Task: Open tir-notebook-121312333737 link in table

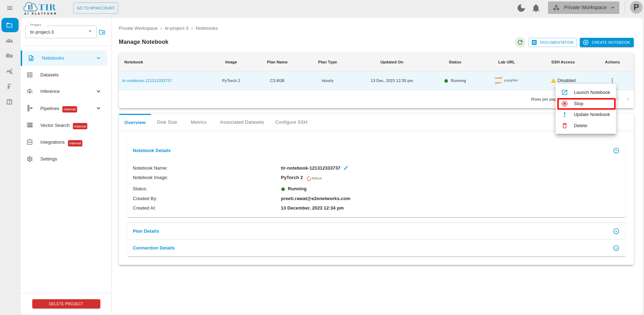Action: (x=147, y=81)
